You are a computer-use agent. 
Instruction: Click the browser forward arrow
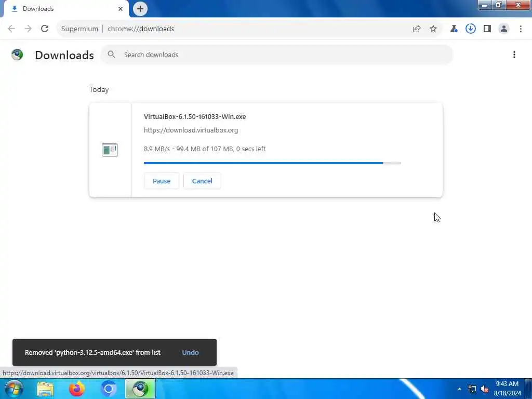[x=28, y=29]
